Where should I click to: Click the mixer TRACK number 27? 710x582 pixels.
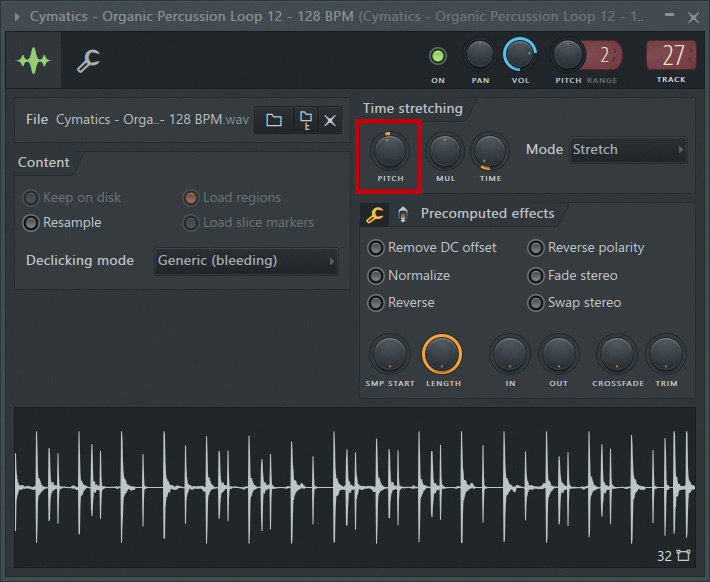(671, 55)
